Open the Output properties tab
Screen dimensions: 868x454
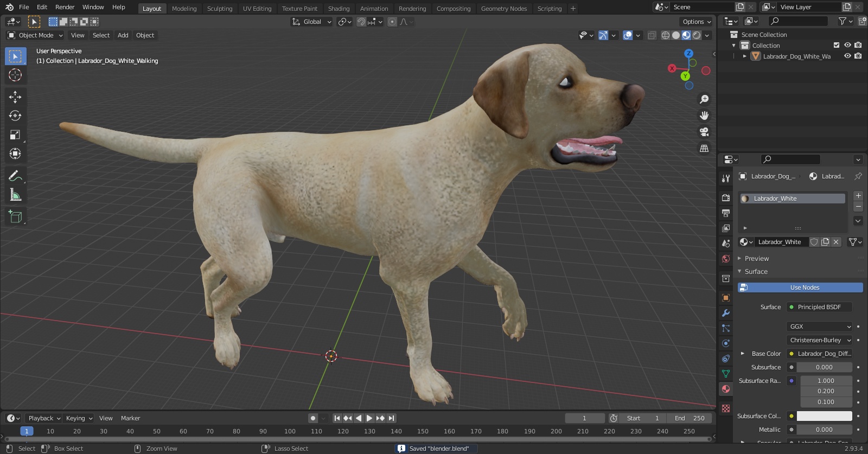[x=726, y=213]
